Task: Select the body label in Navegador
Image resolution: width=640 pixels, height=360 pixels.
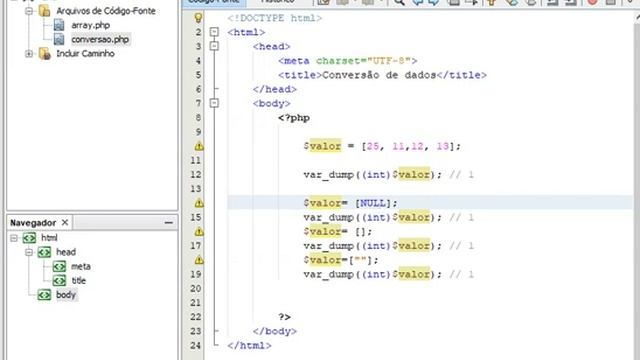Action: (x=66, y=295)
